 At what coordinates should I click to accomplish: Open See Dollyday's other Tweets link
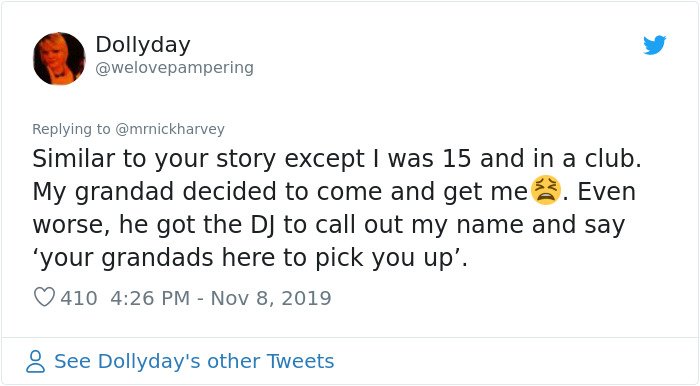(x=194, y=361)
